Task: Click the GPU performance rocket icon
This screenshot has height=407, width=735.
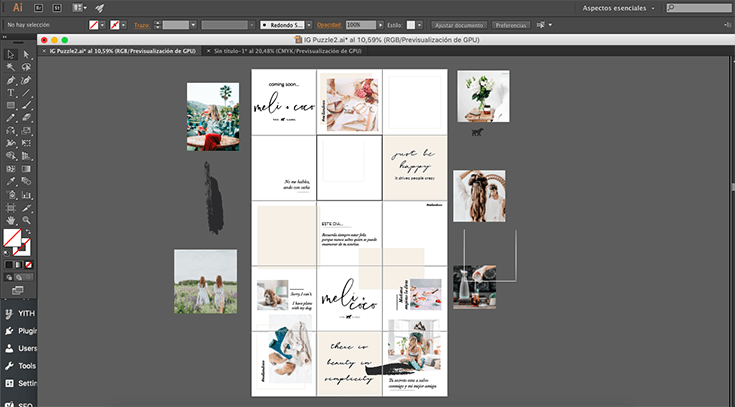Action: click(x=99, y=8)
